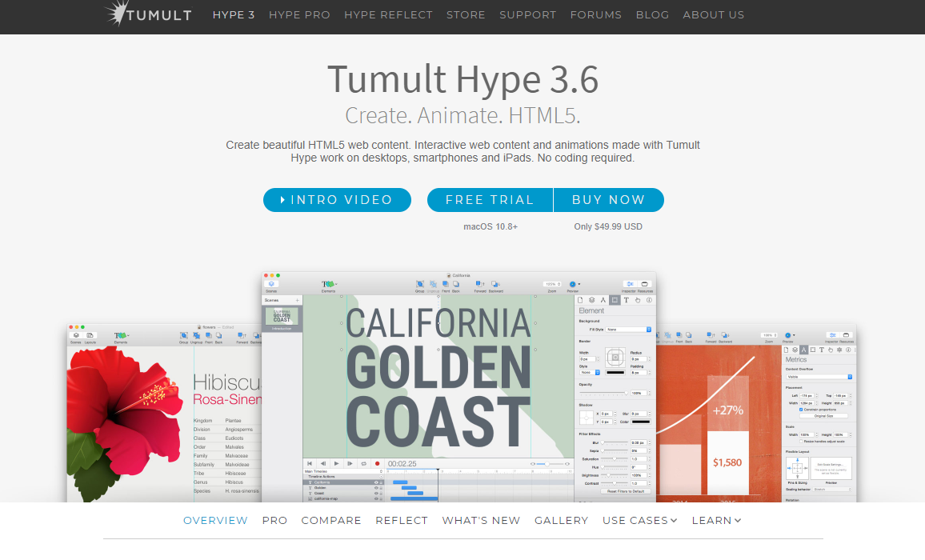The height and width of the screenshot is (560, 925).
Task: Click the Free Trial button
Action: [490, 200]
